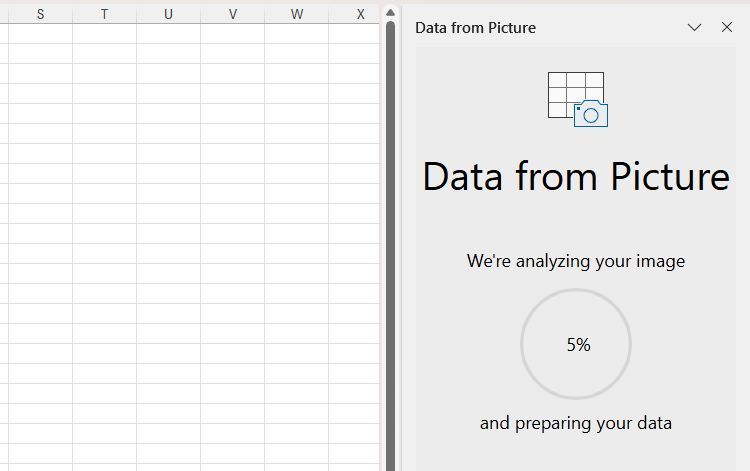
Task: Click the "and preparing your data" text
Action: (576, 423)
